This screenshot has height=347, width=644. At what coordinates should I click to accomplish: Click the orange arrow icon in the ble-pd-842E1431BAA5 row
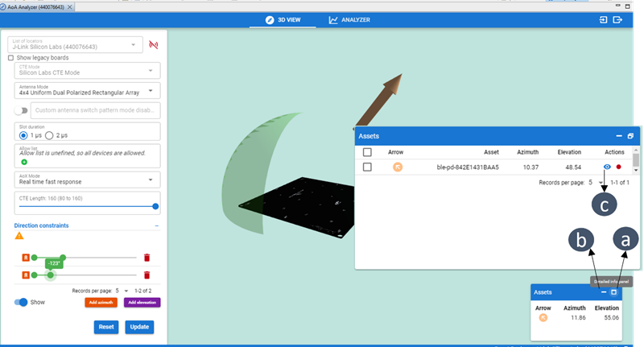point(398,167)
